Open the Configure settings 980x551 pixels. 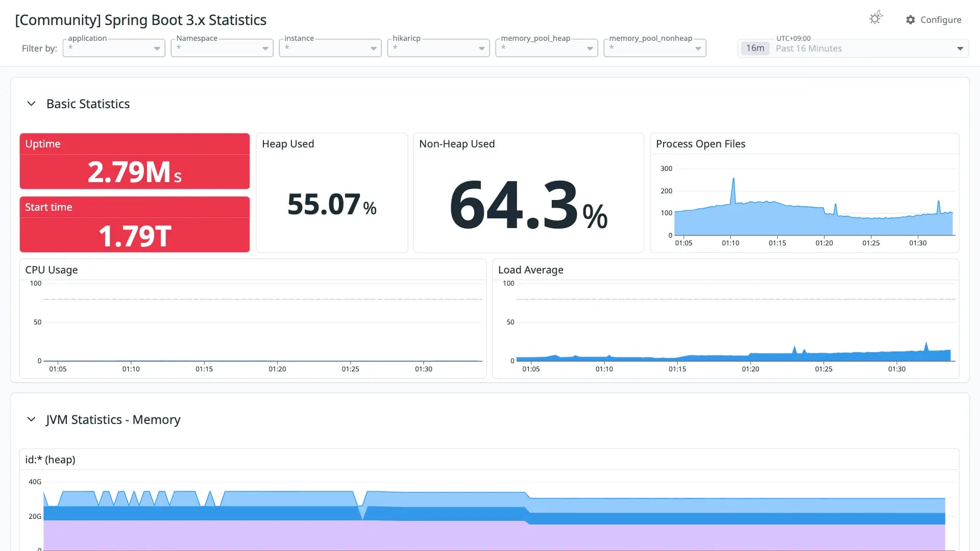934,20
